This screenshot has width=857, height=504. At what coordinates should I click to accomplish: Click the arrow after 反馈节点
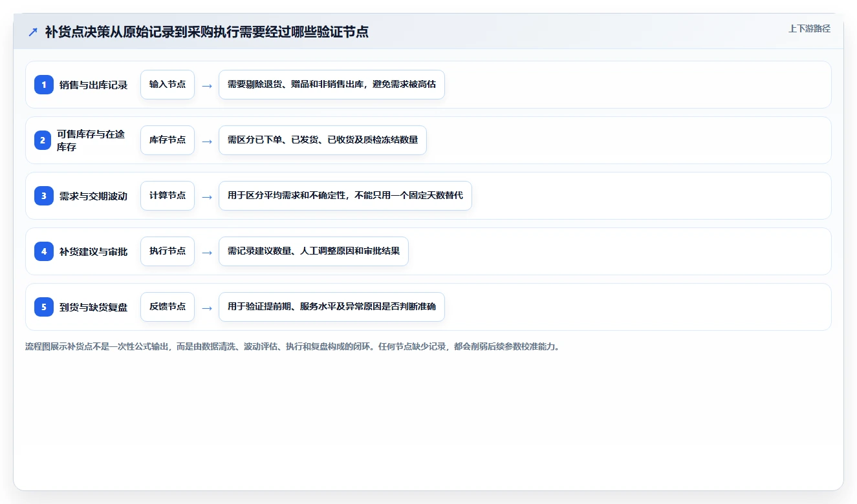pyautogui.click(x=207, y=308)
